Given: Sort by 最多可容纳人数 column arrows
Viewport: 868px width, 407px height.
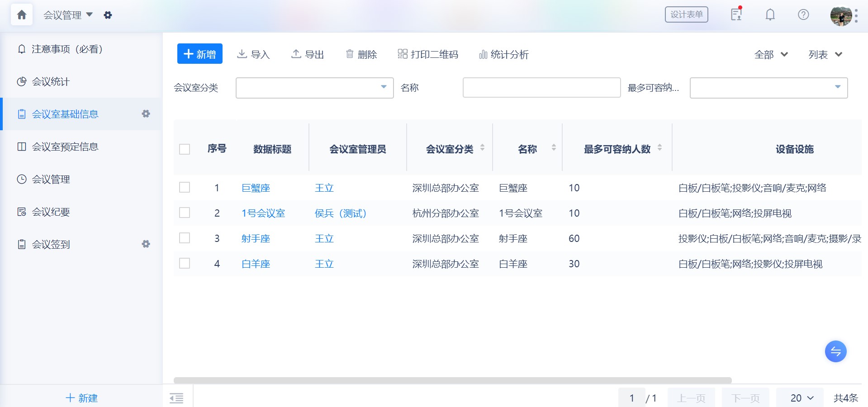Looking at the screenshot, I should (660, 147).
